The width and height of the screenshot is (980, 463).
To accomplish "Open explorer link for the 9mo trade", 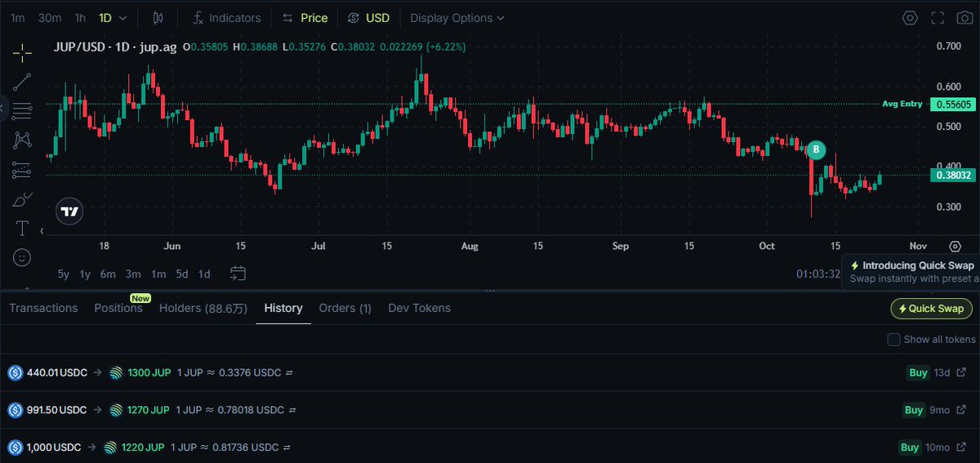I will pyautogui.click(x=961, y=410).
